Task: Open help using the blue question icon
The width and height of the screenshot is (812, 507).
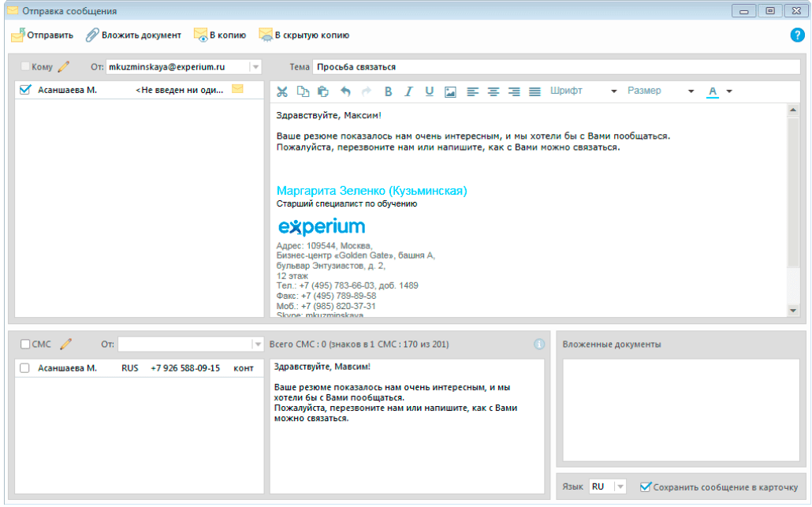Action: point(797,35)
